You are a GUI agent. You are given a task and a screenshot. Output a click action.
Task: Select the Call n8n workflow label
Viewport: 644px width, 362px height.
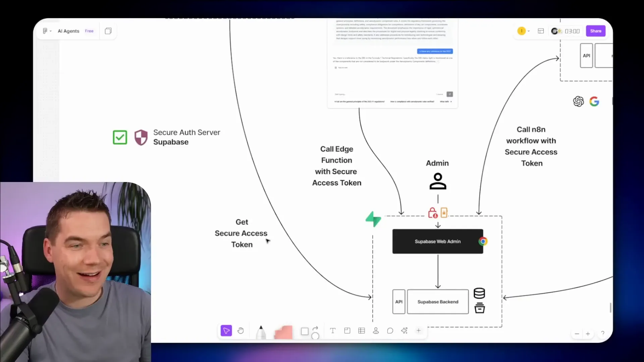point(531,146)
